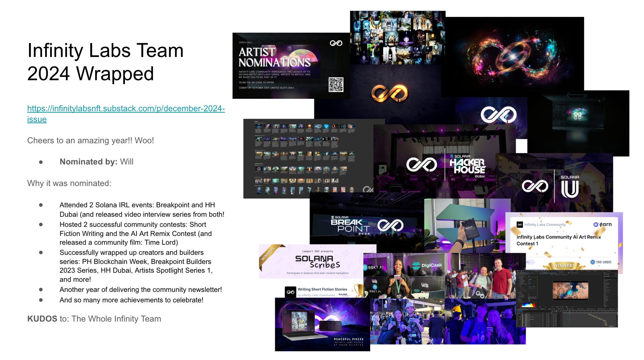The image size is (644, 360).
Task: Click the AI art collage thumbnail at top
Action: (397, 38)
